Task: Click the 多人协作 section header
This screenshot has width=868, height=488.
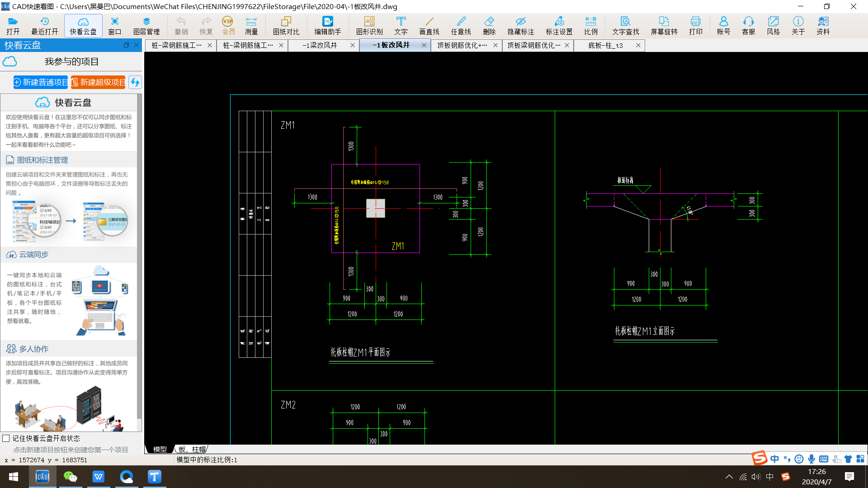Action: tap(69, 349)
